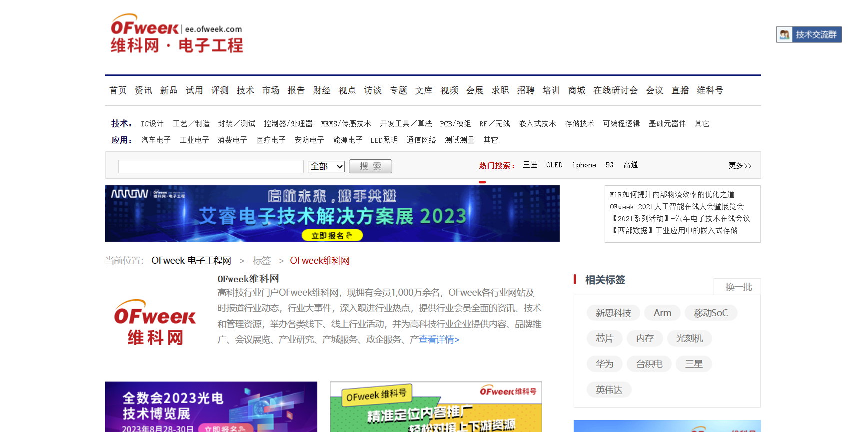Open the 报告 nav item
This screenshot has width=868, height=432.
(x=296, y=90)
